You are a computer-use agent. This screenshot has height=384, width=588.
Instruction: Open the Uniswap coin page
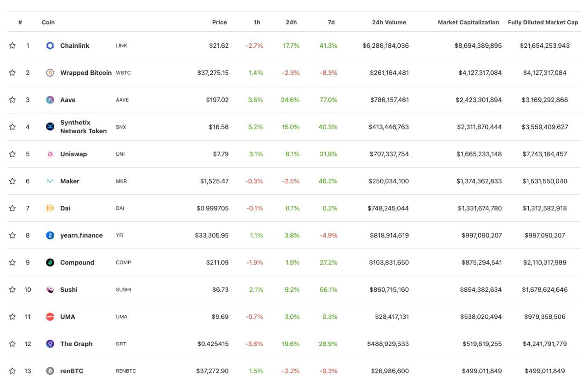click(x=73, y=154)
